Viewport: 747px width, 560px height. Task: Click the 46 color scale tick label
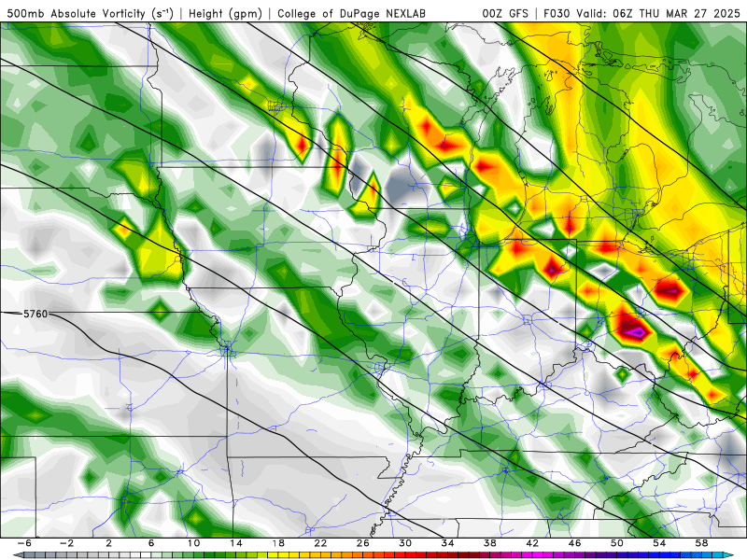(x=574, y=543)
